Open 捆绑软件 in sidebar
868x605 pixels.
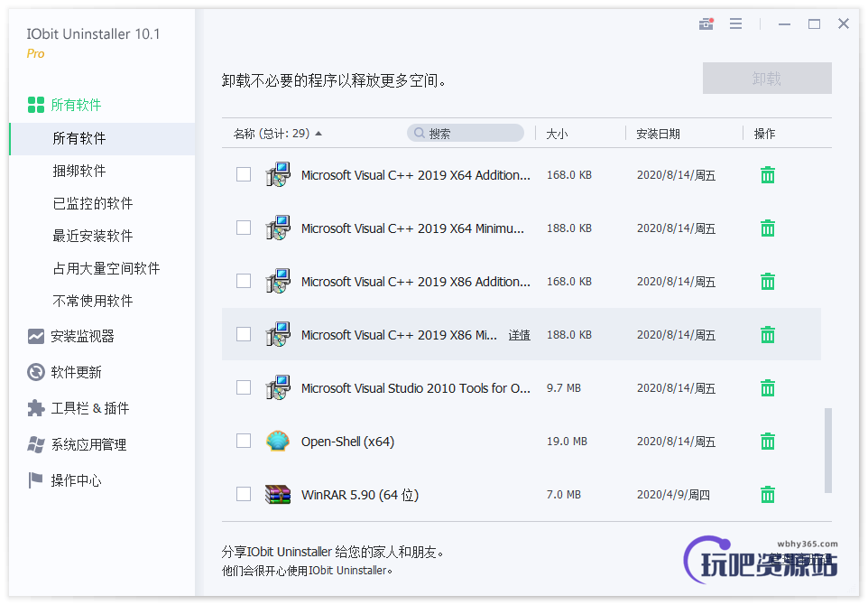pos(79,171)
